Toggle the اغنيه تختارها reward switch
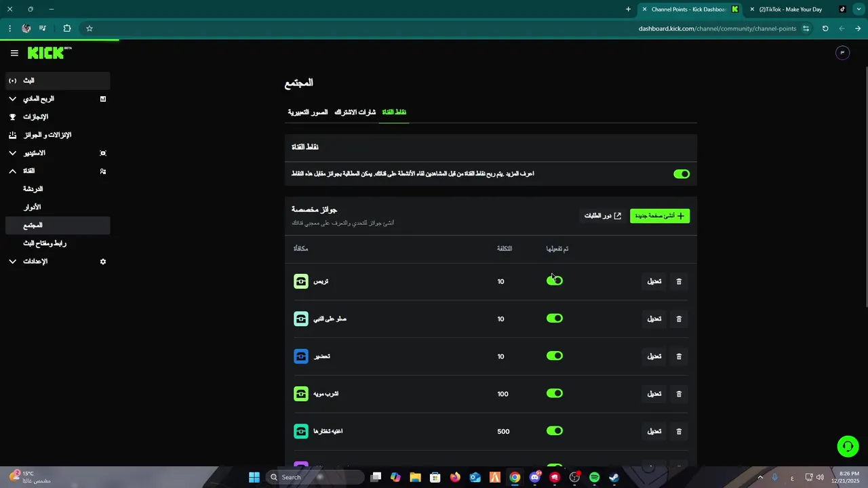Screen dimensions: 868x488 tap(555, 431)
